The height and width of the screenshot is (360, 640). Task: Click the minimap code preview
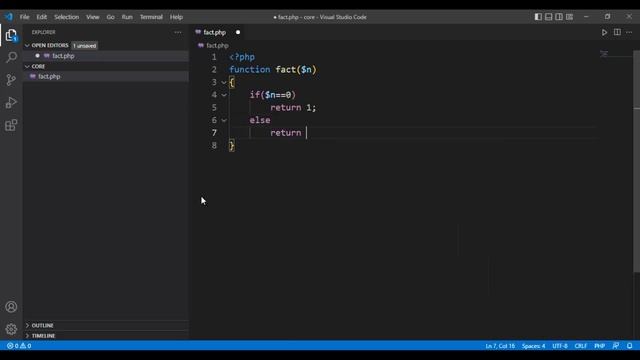point(604,53)
